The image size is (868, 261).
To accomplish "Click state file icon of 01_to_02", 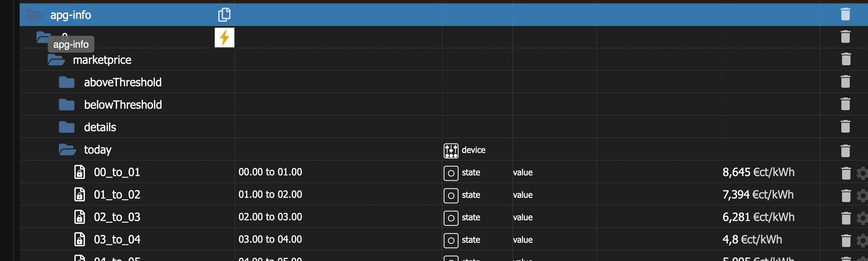I will pos(80,195).
